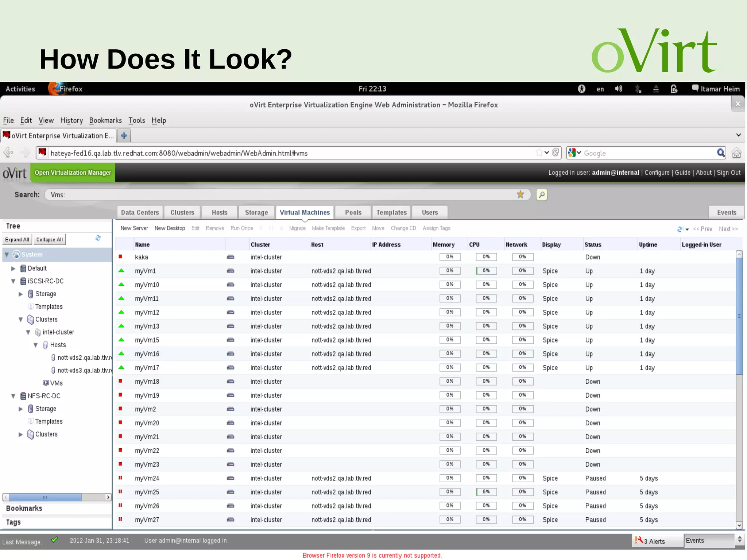
Task: Click New Server in the toolbar
Action: click(x=134, y=228)
